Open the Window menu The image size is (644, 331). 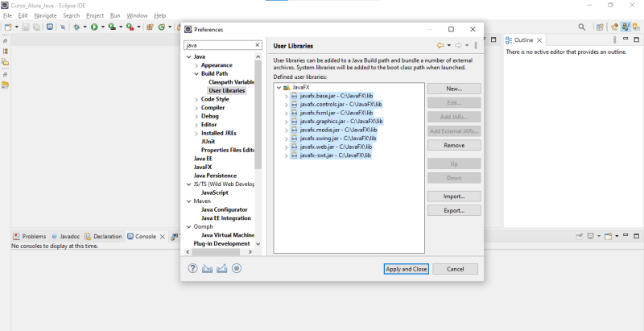[x=137, y=15]
